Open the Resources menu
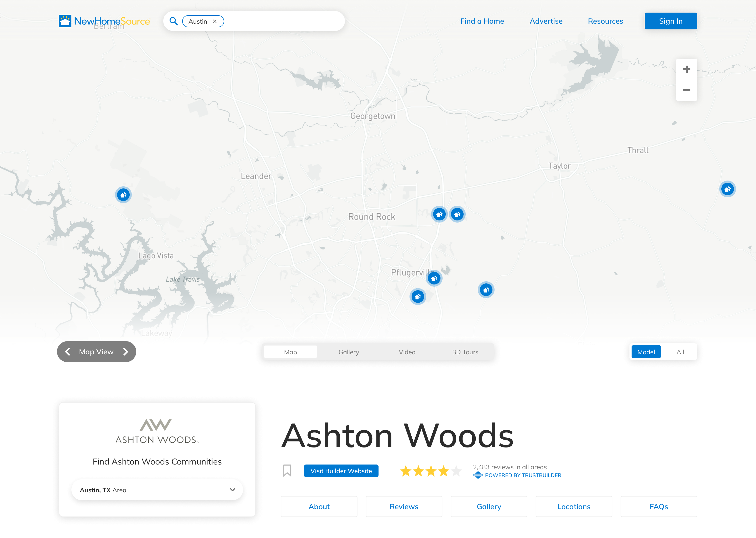 tap(605, 21)
